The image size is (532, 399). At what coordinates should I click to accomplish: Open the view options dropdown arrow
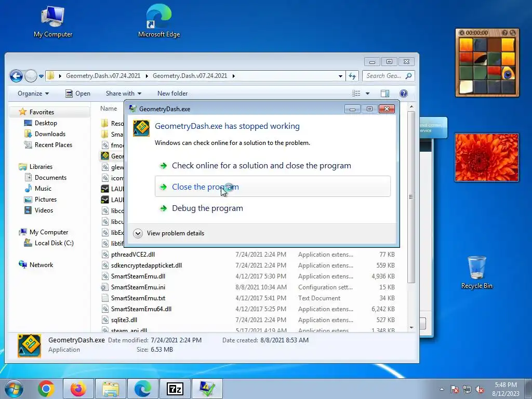pyautogui.click(x=367, y=94)
